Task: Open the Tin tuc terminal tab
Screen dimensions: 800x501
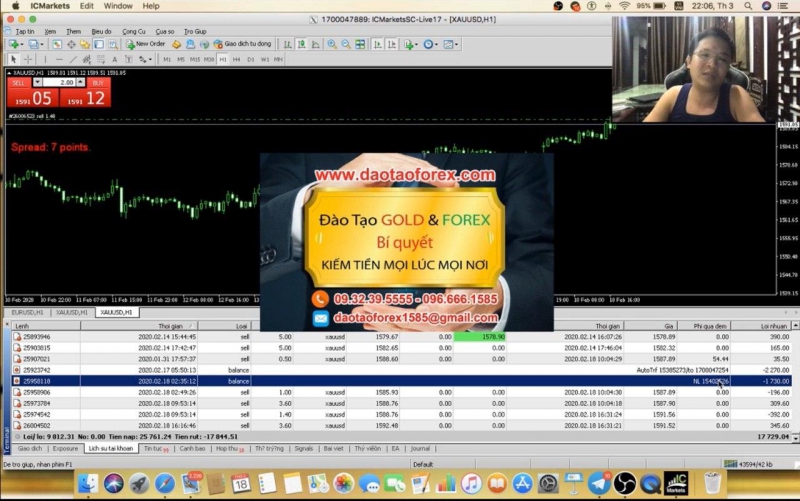Action: tap(156, 448)
